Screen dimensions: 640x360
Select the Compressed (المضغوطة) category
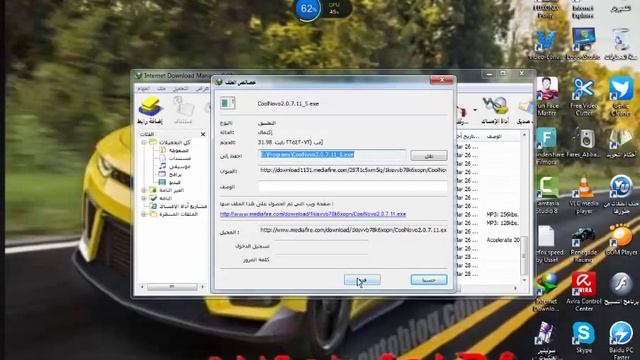click(x=178, y=150)
